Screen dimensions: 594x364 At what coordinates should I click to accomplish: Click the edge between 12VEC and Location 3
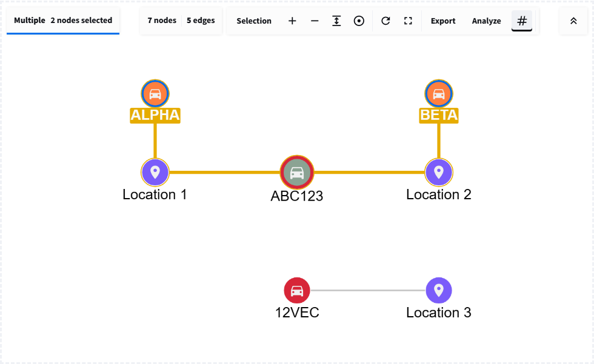coord(368,291)
